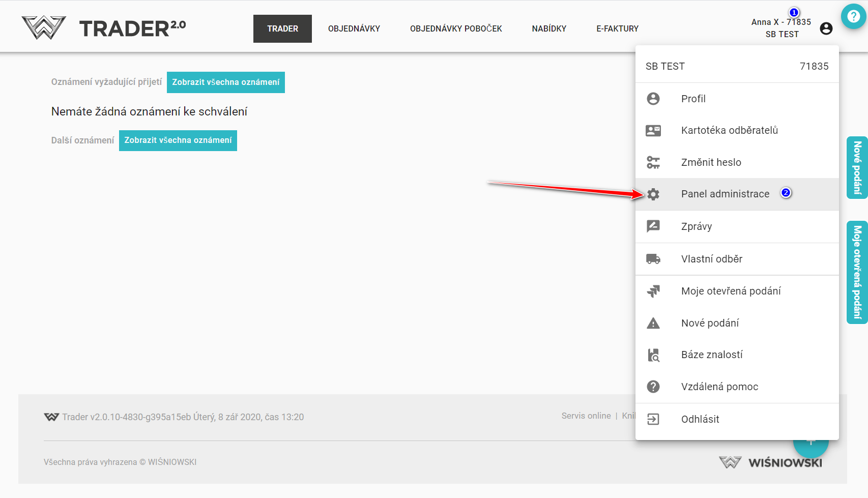Click the Servis online footer link

[x=586, y=416]
